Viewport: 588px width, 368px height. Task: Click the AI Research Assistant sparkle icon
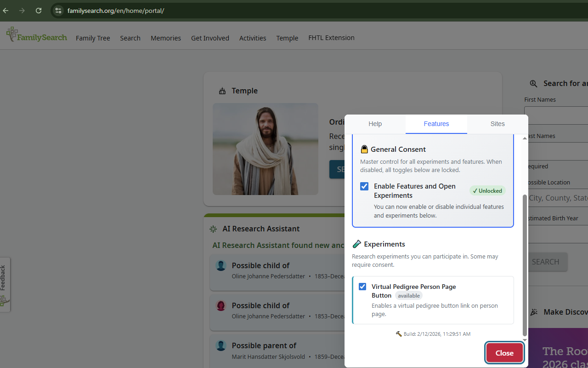click(x=213, y=229)
